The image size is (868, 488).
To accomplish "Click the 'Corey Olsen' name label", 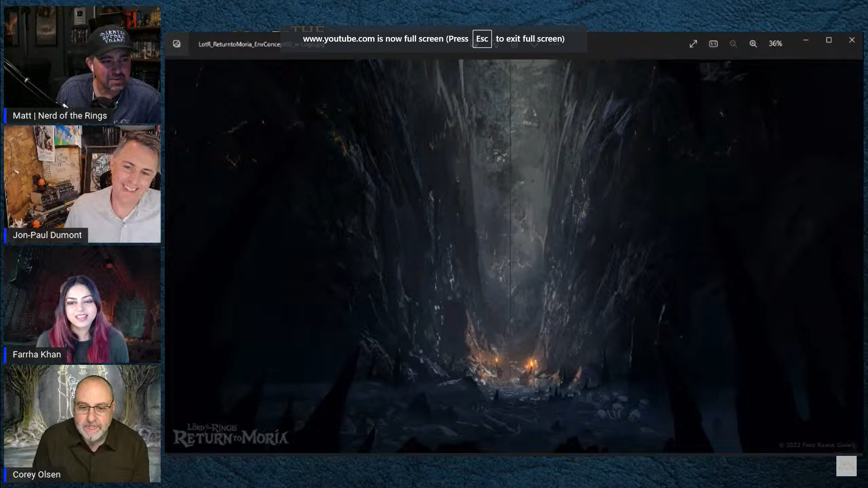I will pos(36,474).
